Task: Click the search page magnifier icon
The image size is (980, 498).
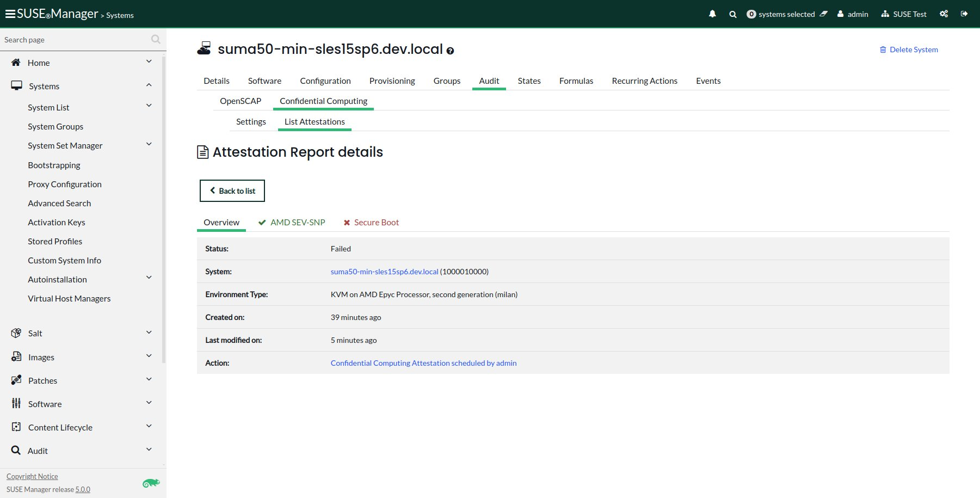Action: pyautogui.click(x=156, y=39)
